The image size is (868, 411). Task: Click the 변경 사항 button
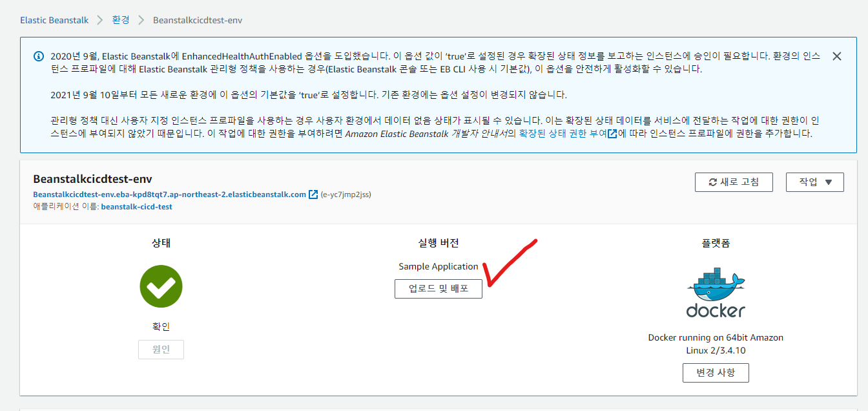pos(716,373)
